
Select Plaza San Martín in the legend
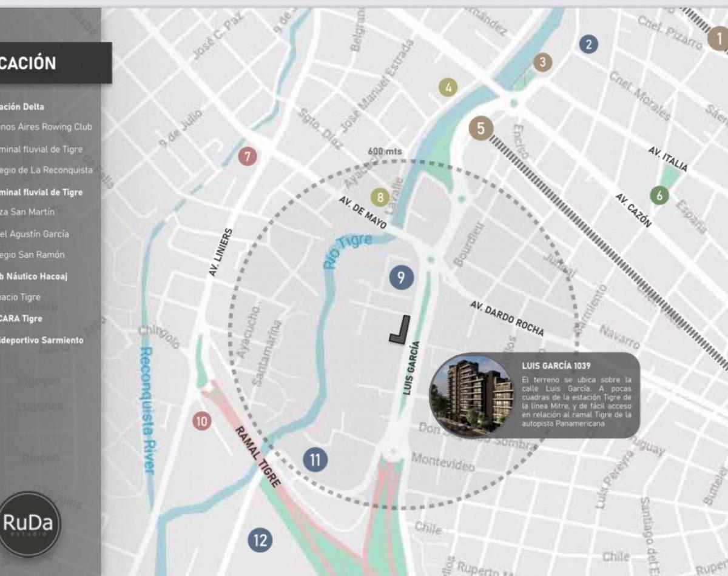point(27,212)
